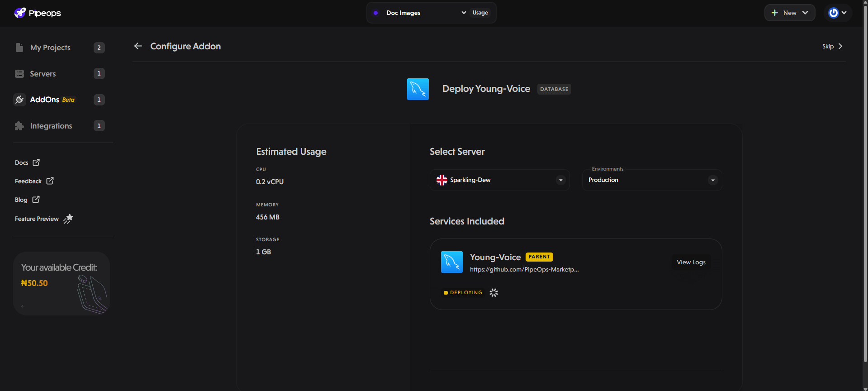Click the Servers icon in sidebar

pos(19,74)
